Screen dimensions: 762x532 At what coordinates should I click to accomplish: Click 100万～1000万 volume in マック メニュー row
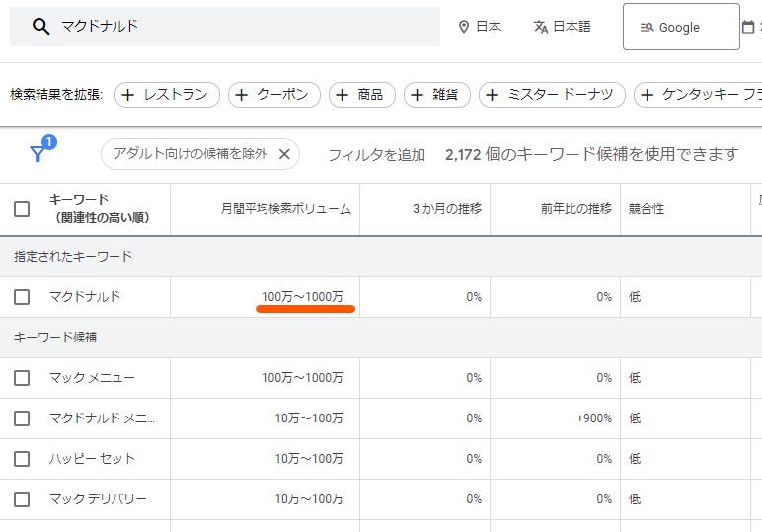coord(302,378)
